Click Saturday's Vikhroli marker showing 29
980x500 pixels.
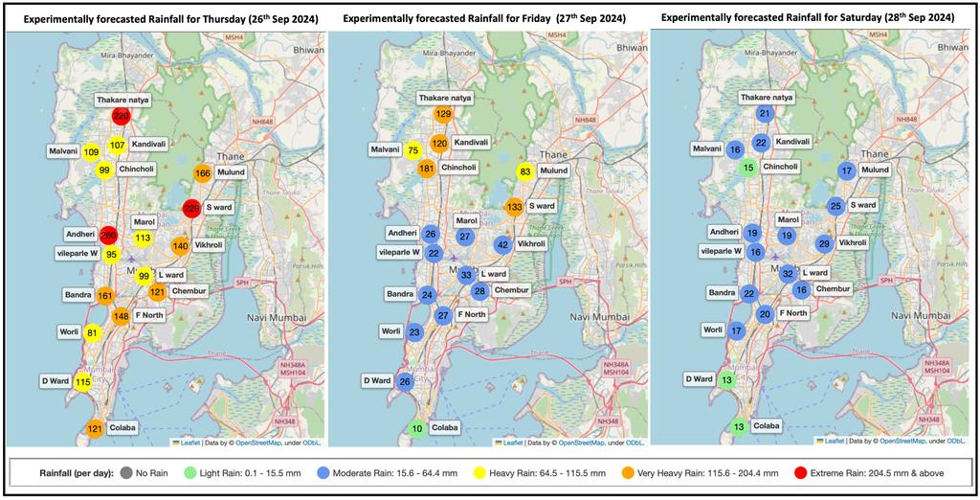coord(824,244)
